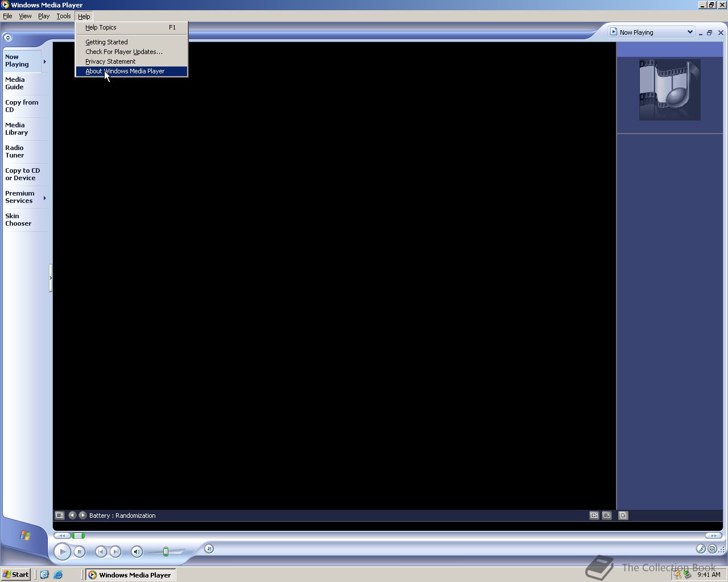Click the Battery : Randomization visualization label
The width and height of the screenshot is (728, 582).
122,516
